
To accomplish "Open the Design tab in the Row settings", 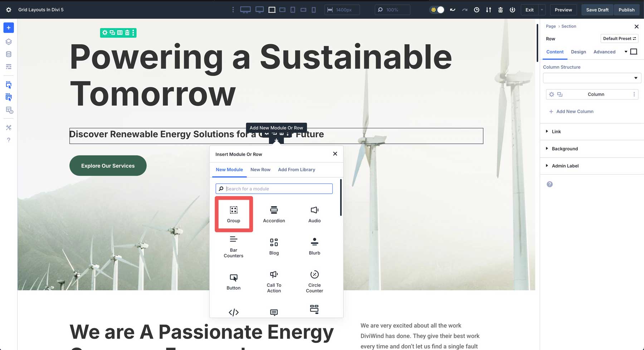I will (579, 52).
